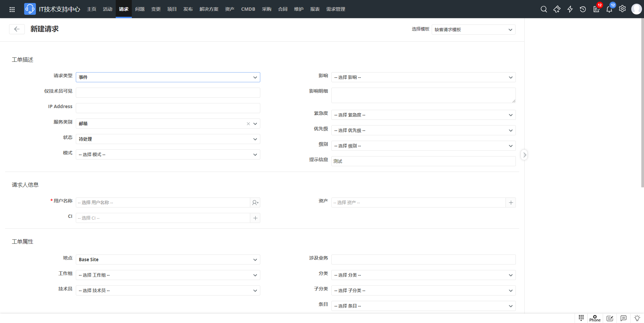This screenshot has height=323, width=644.
Task: Open the 紧急度 dropdown
Action: [x=424, y=115]
